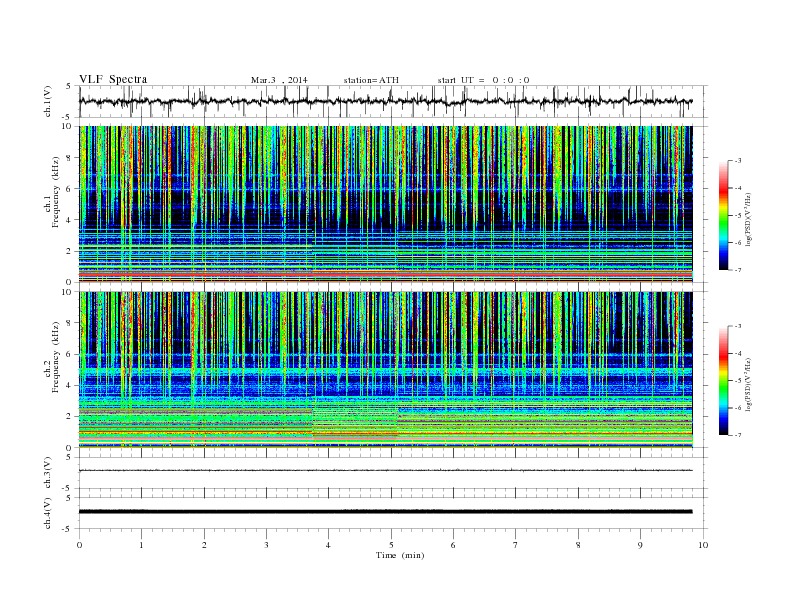Click the ch.1 voltage waveform trace
This screenshot has height=612, width=792.
click(385, 101)
